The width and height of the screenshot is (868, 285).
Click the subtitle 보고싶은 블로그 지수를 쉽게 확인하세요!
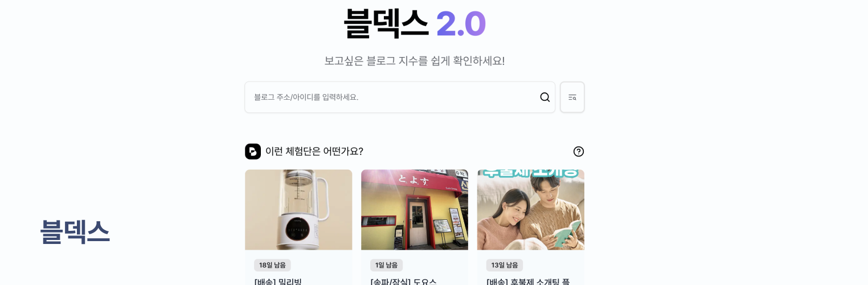pos(415,61)
